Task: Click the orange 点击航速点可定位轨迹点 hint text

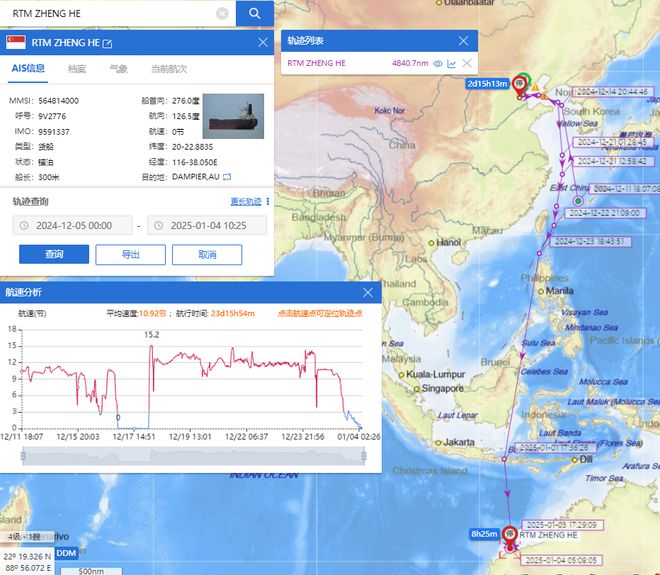Action: click(320, 314)
